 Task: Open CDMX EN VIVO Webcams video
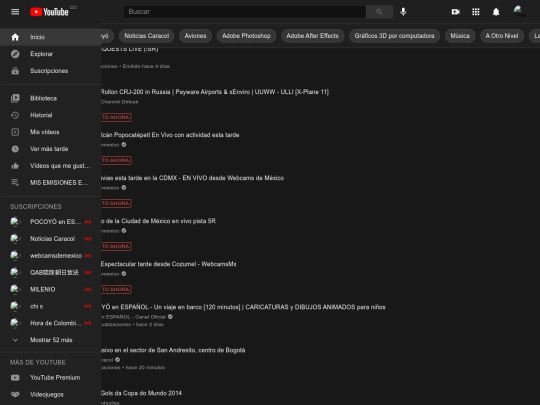click(193, 178)
